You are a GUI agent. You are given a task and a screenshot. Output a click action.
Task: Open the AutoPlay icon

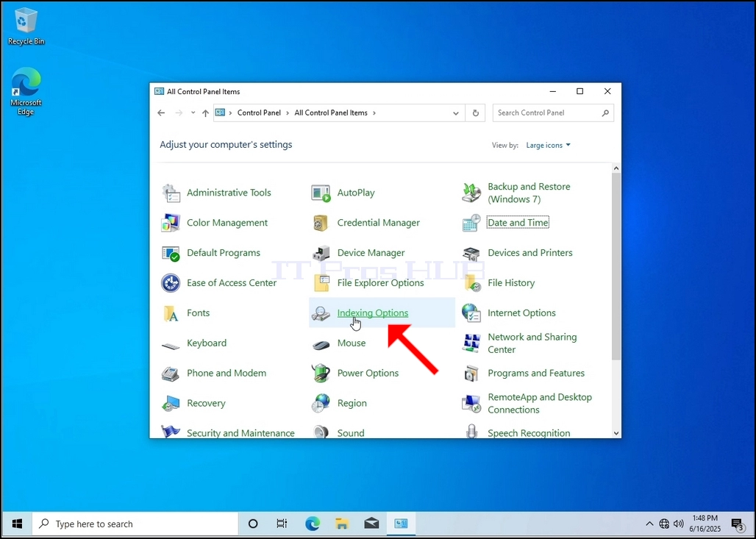click(321, 193)
